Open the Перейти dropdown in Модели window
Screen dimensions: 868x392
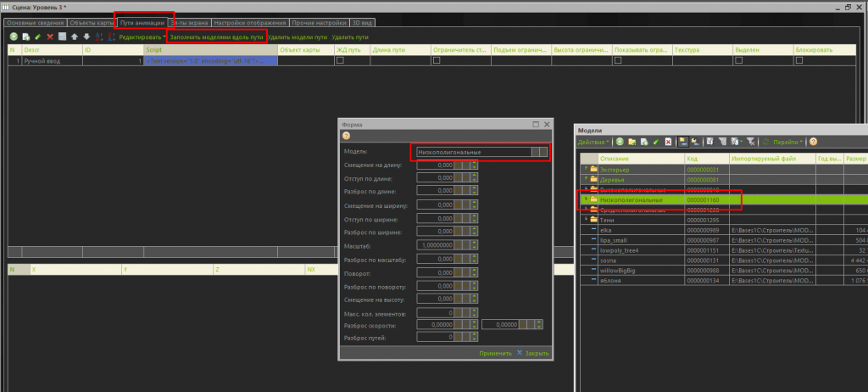click(786, 142)
